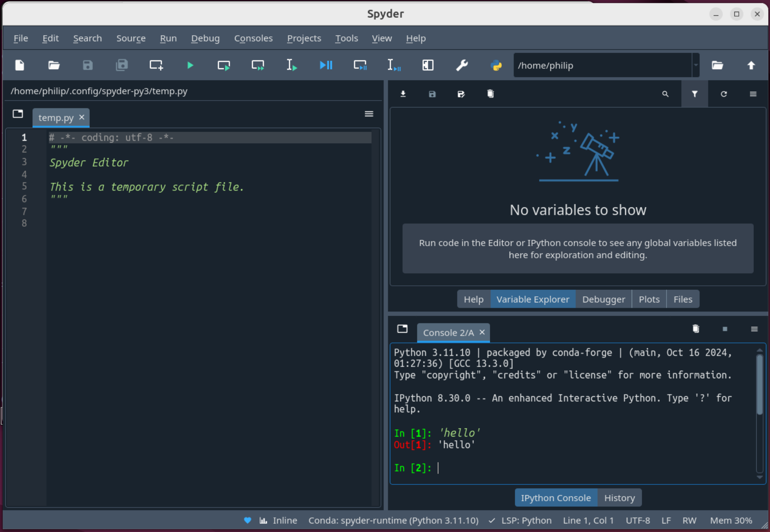
Task: Click the heart icon in status bar
Action: click(x=247, y=520)
